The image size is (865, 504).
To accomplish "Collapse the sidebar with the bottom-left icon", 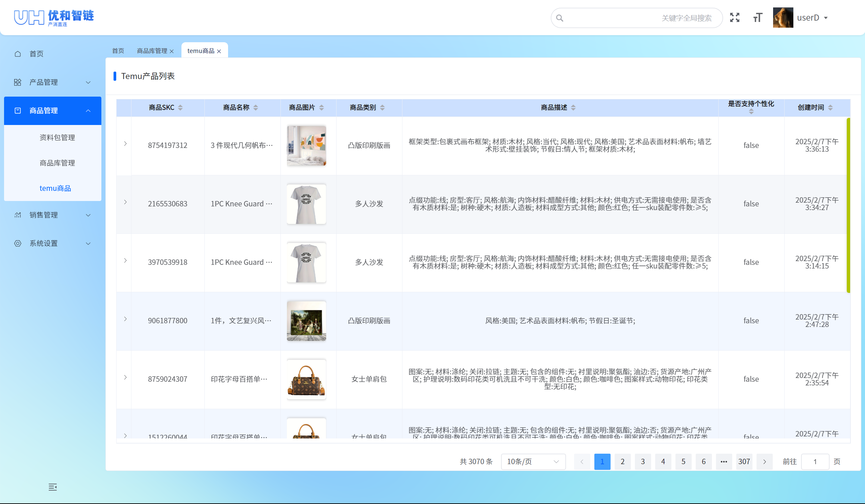I will click(52, 487).
